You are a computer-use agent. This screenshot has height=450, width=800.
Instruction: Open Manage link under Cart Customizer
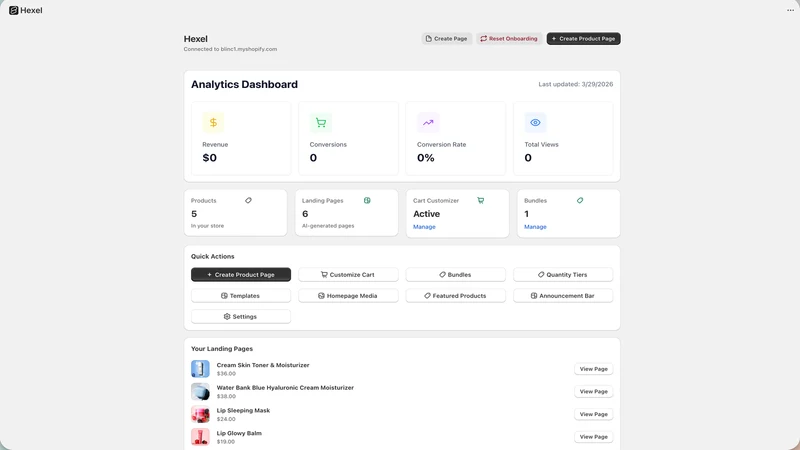coord(424,227)
